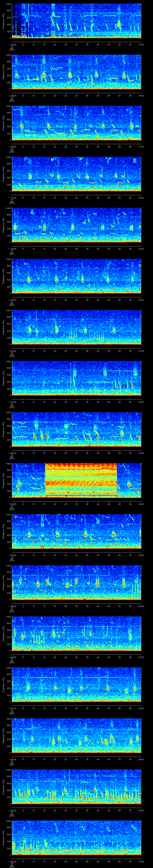
Task: Select the spectrogram panel starting at 1:29:00
Action: (x=77, y=786)
